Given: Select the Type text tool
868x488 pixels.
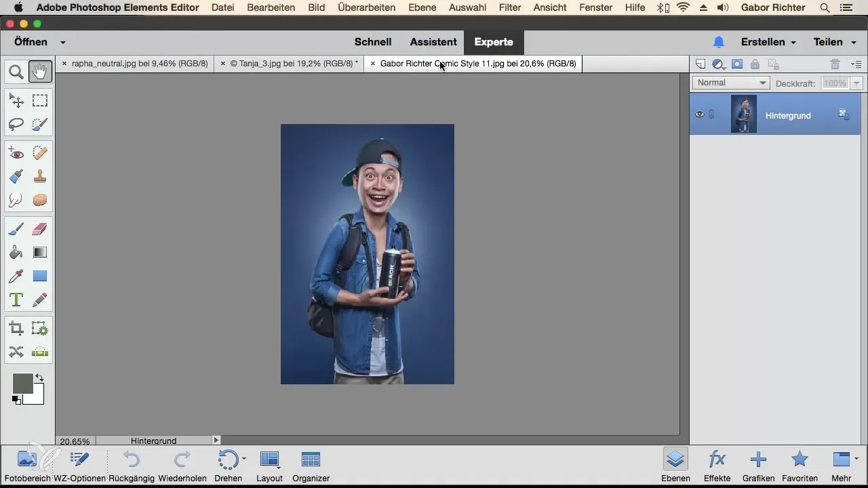Looking at the screenshot, I should coord(16,299).
